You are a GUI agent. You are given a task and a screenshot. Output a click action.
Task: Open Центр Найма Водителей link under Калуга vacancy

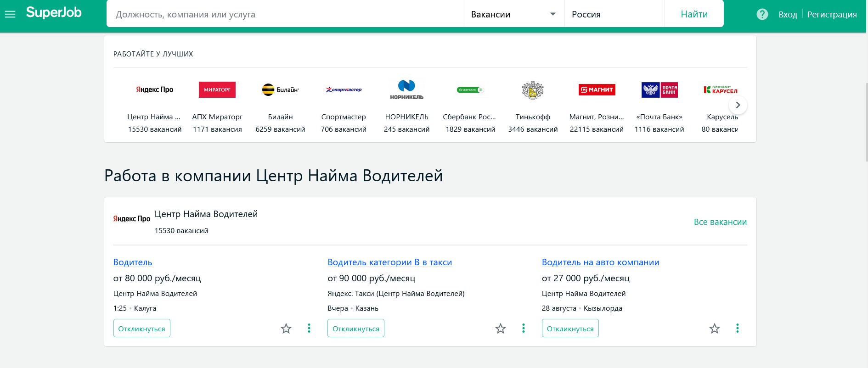(155, 294)
